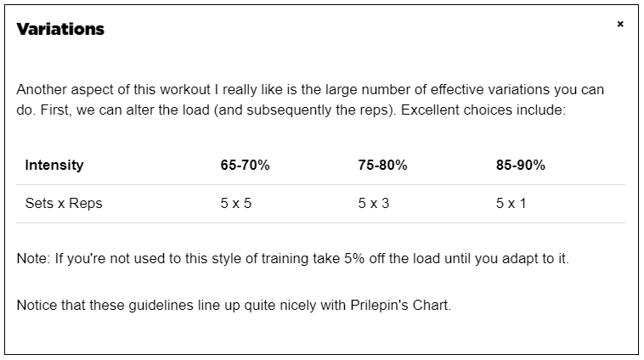Close the Variations popup with the × icon
Viewport: 644px width, 360px height.
click(x=620, y=25)
